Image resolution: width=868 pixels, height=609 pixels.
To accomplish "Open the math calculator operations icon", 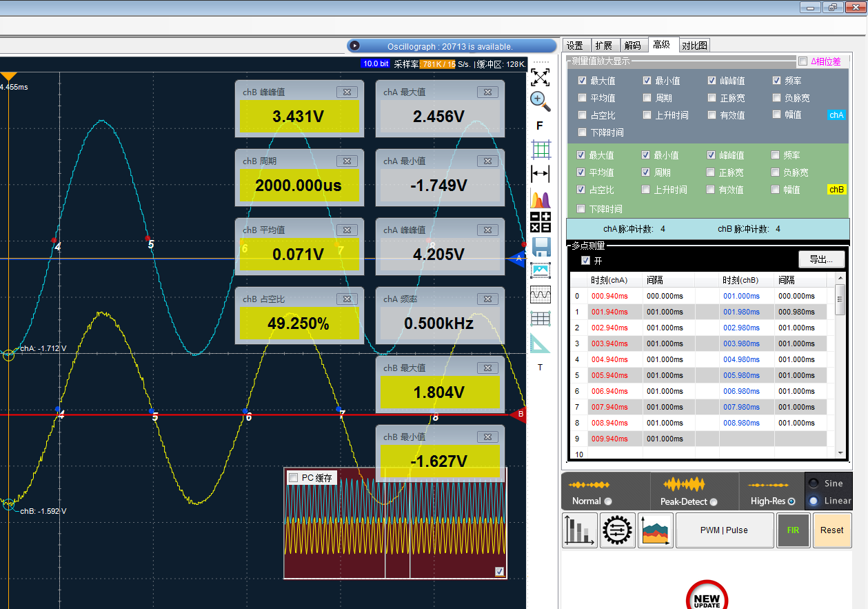I will pyautogui.click(x=541, y=222).
